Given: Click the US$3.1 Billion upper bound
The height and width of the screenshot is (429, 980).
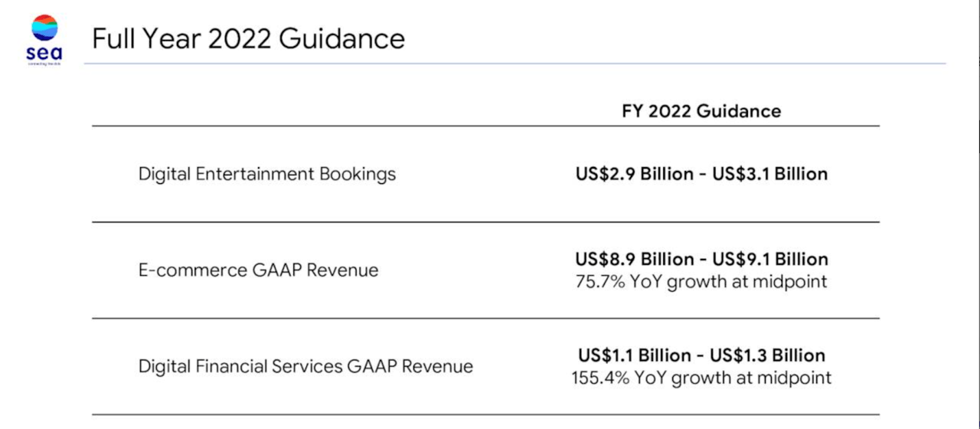Looking at the screenshot, I should tap(769, 174).
